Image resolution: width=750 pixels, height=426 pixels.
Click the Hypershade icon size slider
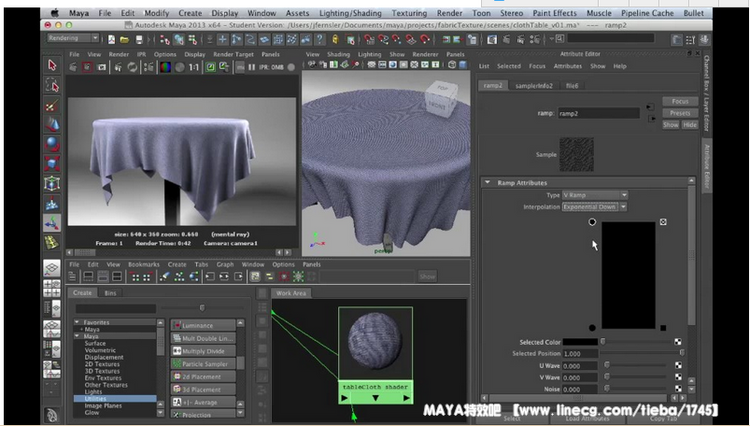click(x=202, y=308)
